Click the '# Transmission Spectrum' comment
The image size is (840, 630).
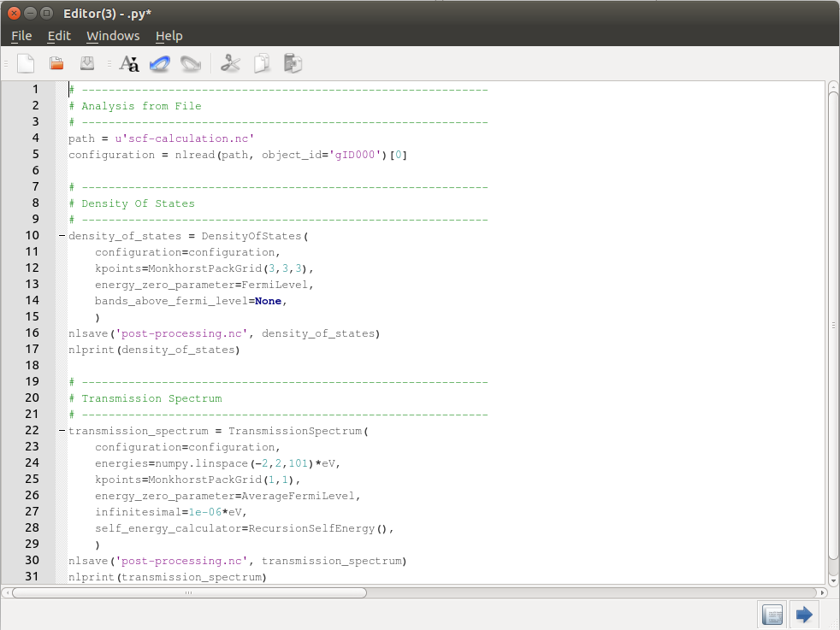click(x=145, y=398)
